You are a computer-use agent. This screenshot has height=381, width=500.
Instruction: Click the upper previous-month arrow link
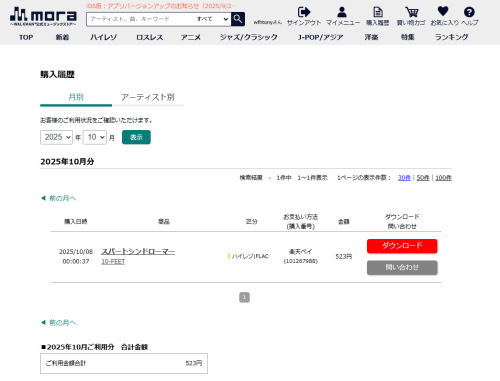(x=58, y=198)
